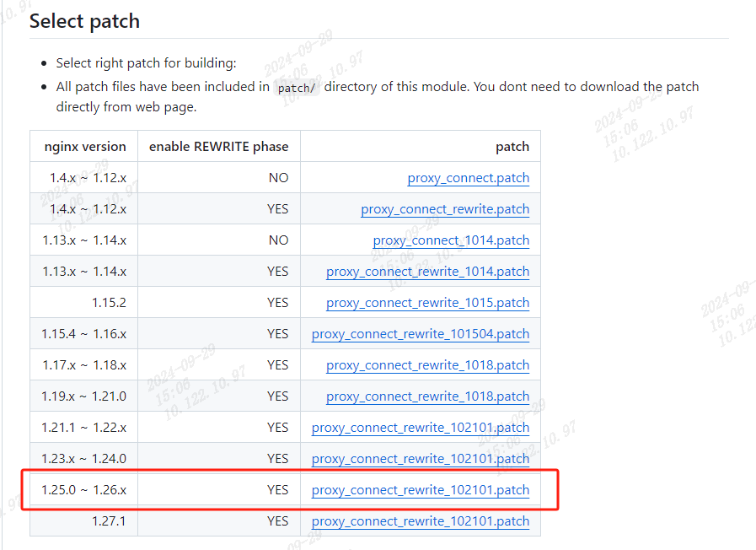Screen dimensions: 756x550
Task: Open the proxy_connect_rewrite_1014.patch link
Action: point(427,272)
